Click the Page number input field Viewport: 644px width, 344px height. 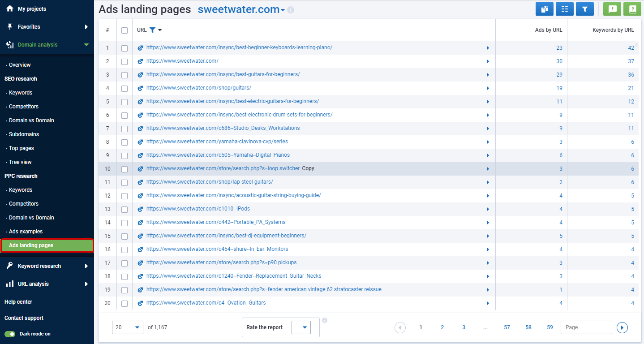pyautogui.click(x=586, y=327)
